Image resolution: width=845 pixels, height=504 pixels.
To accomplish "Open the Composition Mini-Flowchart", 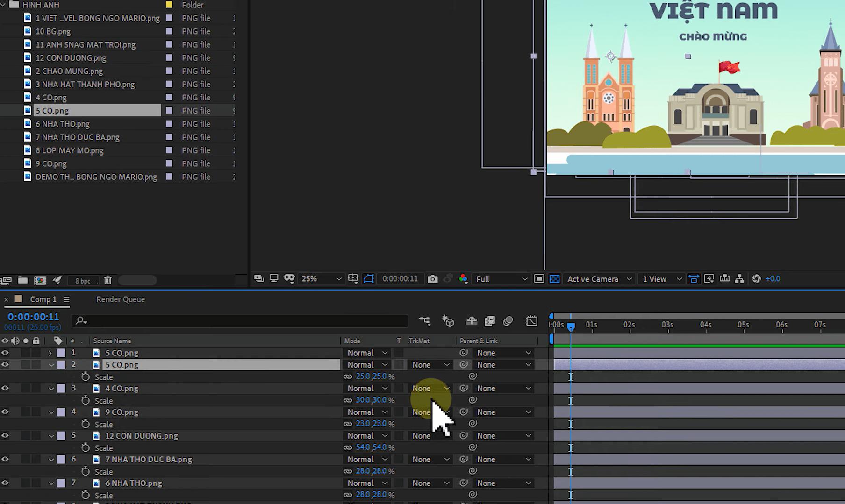I will pyautogui.click(x=424, y=321).
